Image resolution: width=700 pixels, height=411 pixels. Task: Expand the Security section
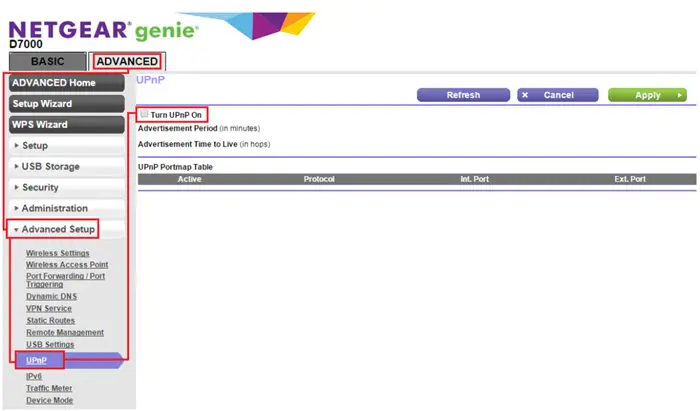tap(67, 187)
